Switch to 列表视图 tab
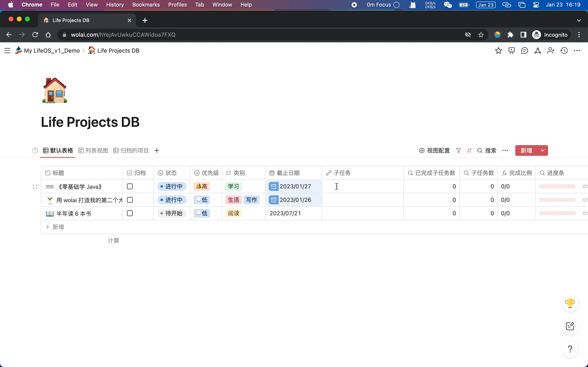 (93, 150)
